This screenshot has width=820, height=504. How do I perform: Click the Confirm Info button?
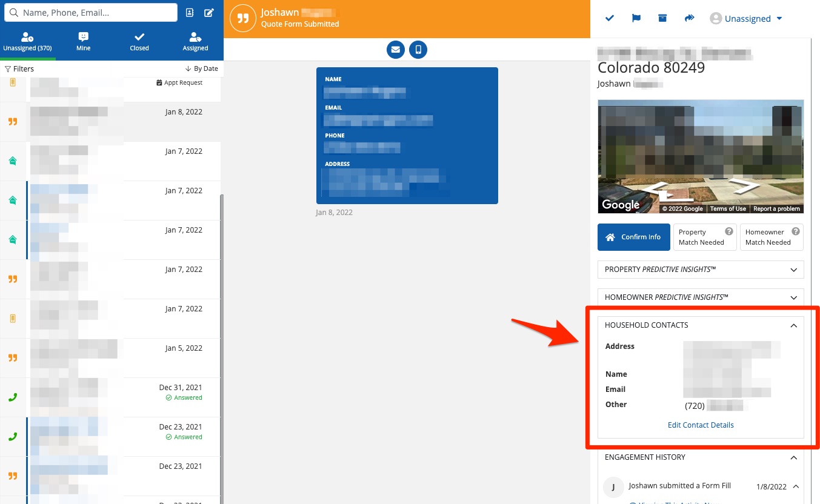click(633, 237)
